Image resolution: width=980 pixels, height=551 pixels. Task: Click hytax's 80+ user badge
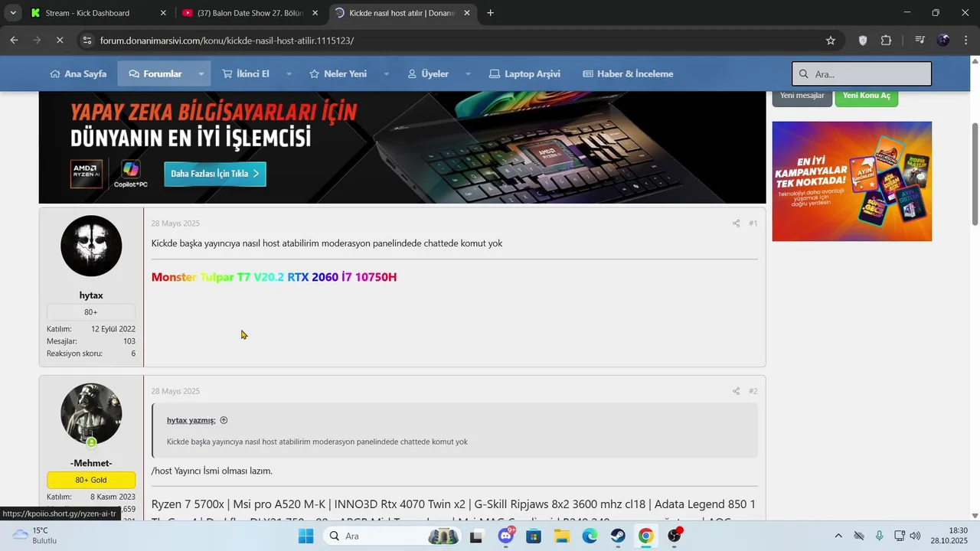coord(91,312)
